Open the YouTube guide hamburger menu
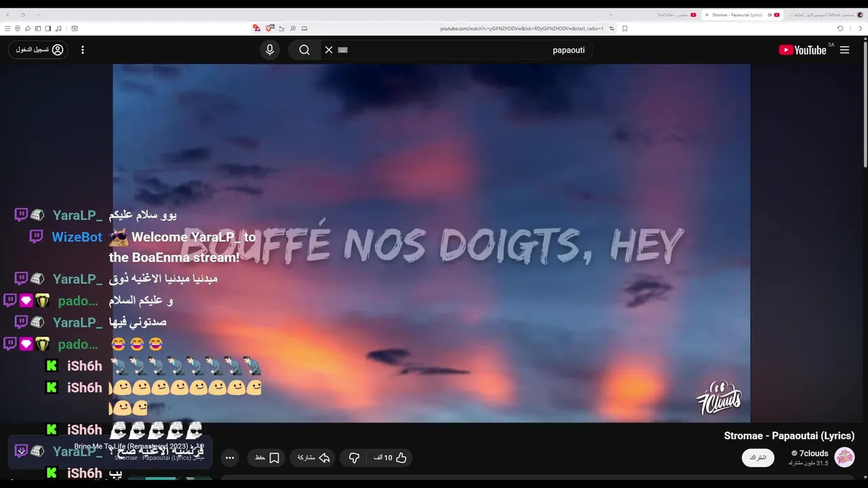This screenshot has width=868, height=488. [844, 50]
